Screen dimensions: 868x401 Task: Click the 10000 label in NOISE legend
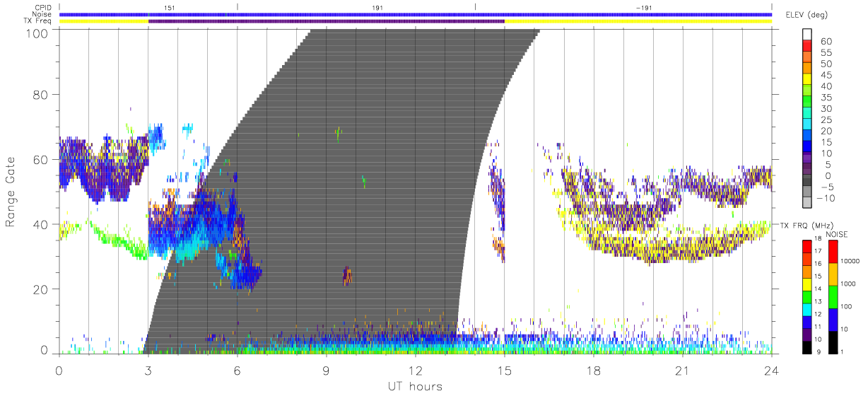point(849,261)
